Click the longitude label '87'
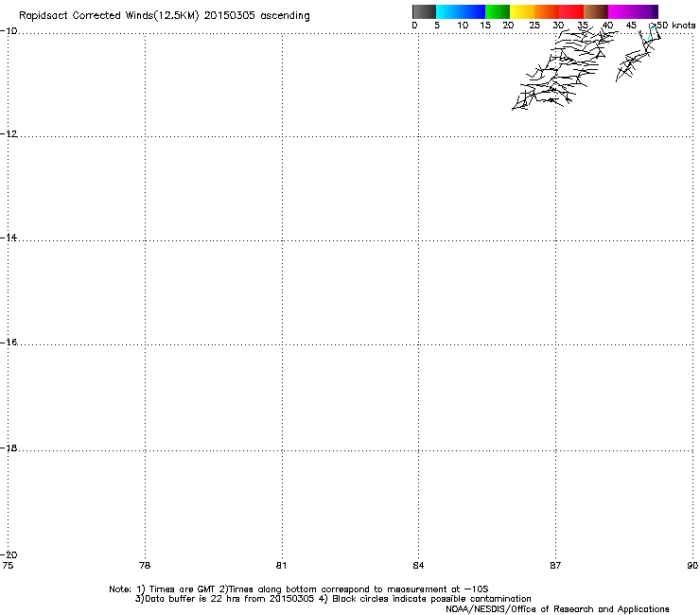The width and height of the screenshot is (700, 615). click(555, 566)
